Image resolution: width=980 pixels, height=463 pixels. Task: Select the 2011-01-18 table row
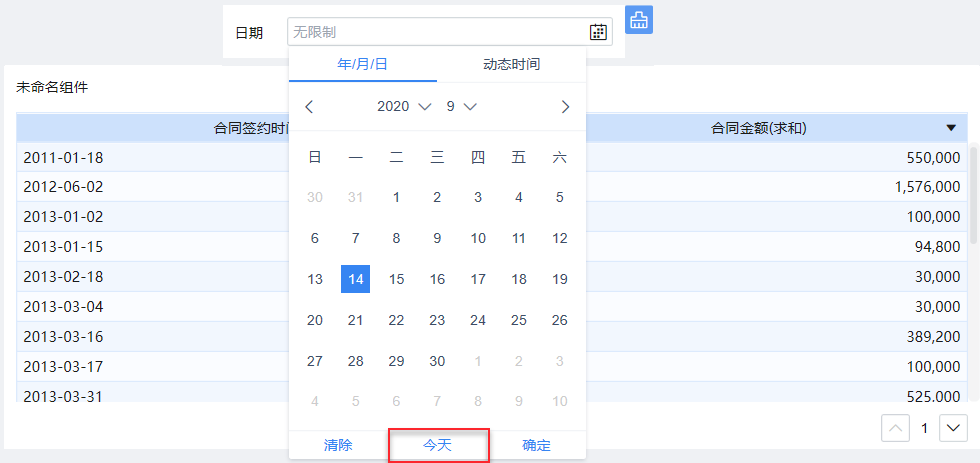[150, 157]
